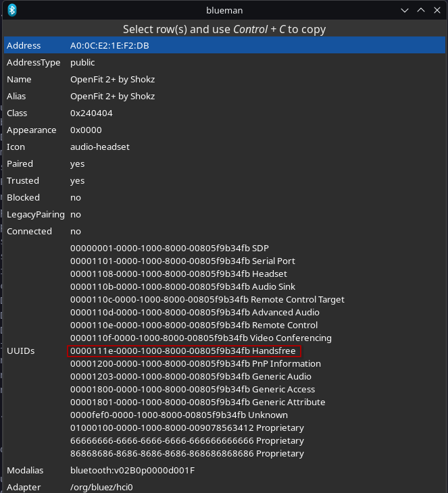Click the Headset UUID line
448x493 pixels.
[178, 274]
